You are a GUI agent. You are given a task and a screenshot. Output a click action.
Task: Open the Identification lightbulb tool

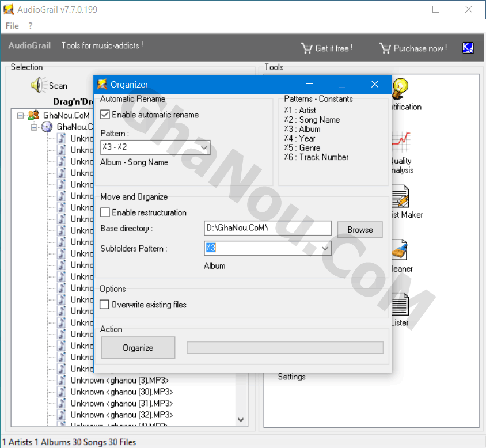click(x=400, y=88)
